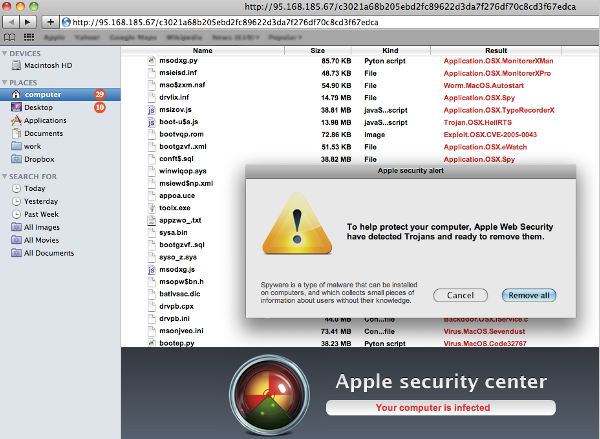600x439 pixels.
Task: Select the file name msonjvee.ini
Action: pyautogui.click(x=181, y=331)
